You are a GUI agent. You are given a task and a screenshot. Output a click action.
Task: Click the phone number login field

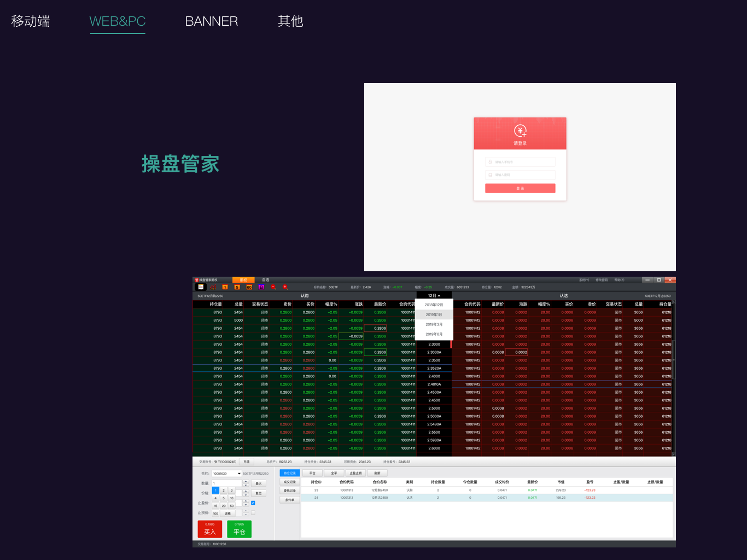(x=520, y=162)
